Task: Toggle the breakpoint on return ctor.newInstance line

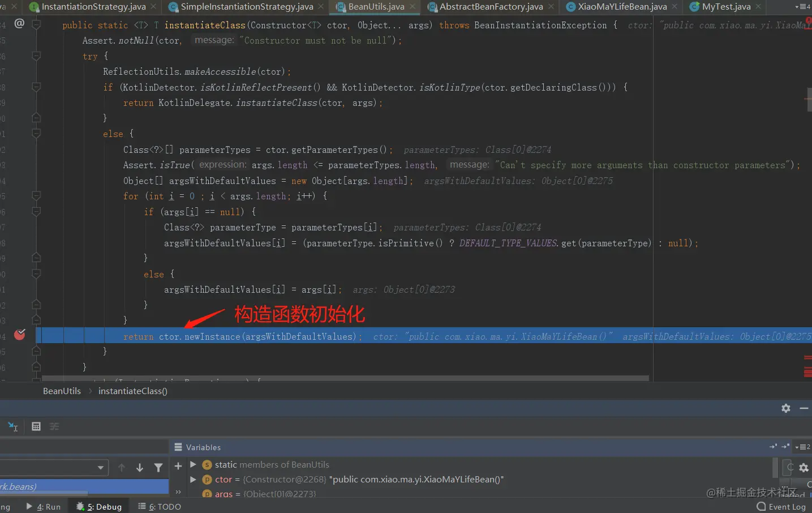Action: (x=19, y=335)
